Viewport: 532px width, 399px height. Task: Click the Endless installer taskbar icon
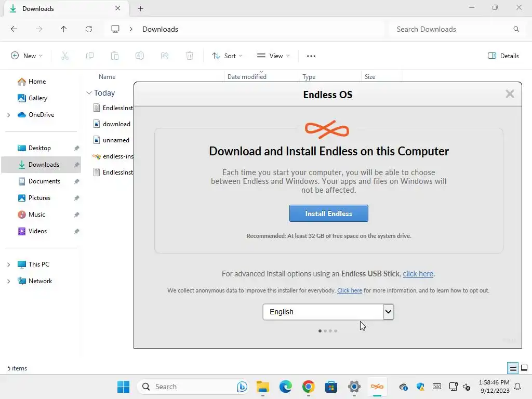click(x=377, y=387)
